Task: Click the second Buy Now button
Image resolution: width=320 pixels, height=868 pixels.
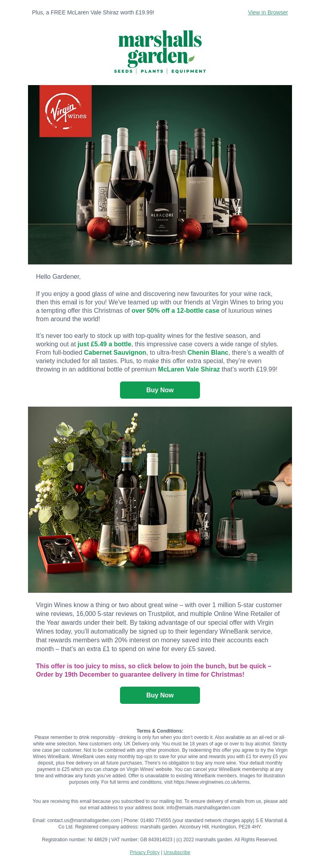Action: 160,695
